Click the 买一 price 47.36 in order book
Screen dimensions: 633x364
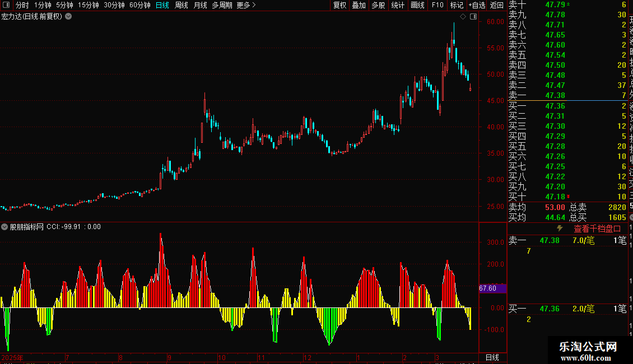pyautogui.click(x=555, y=106)
